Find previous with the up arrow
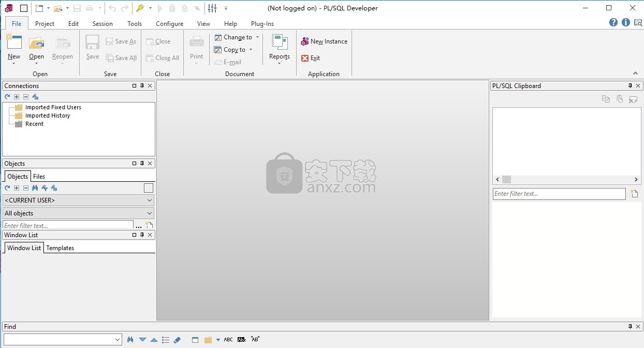 point(154,340)
